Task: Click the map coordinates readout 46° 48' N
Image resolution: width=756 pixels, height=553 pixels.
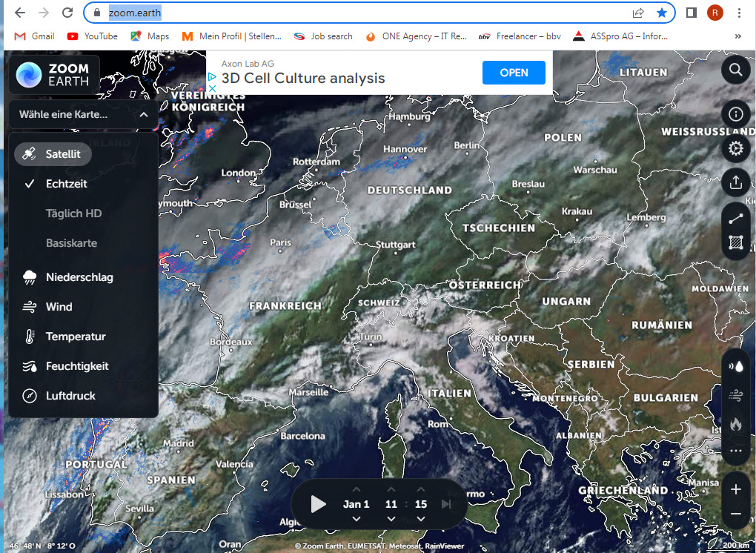Action: [42, 546]
